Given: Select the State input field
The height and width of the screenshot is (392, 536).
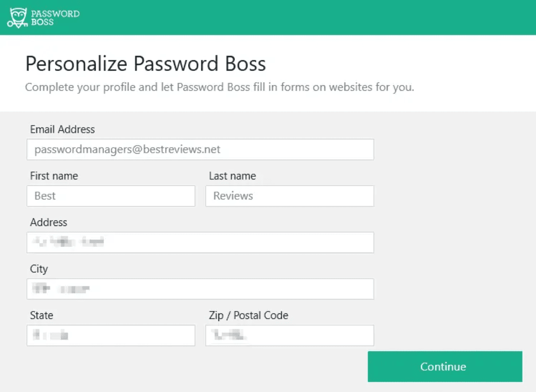Looking at the screenshot, I should point(111,335).
